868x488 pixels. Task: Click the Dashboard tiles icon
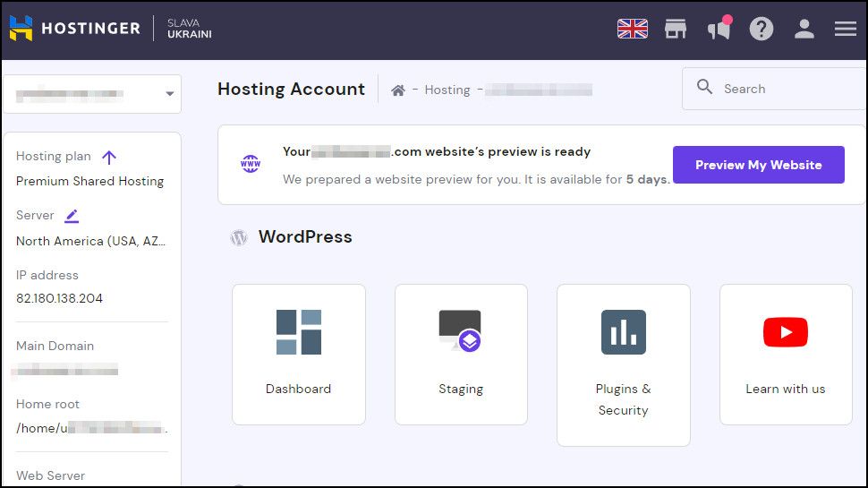[x=299, y=332]
